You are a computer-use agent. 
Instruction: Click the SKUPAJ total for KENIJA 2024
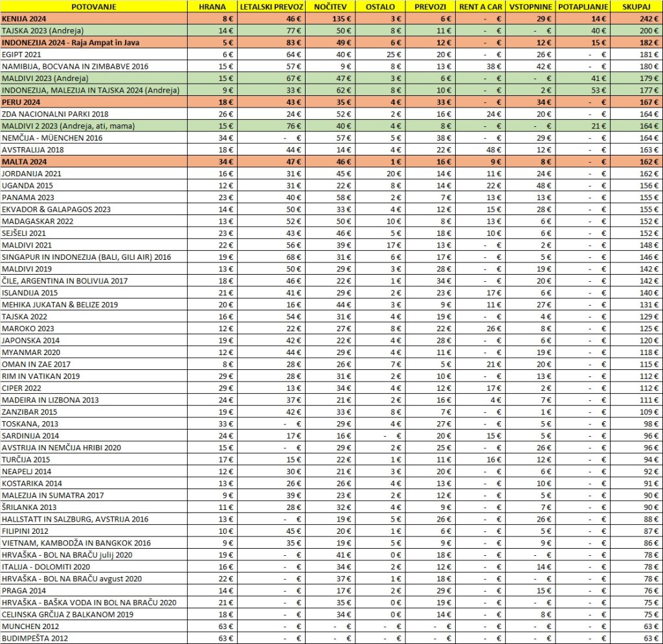[636, 18]
